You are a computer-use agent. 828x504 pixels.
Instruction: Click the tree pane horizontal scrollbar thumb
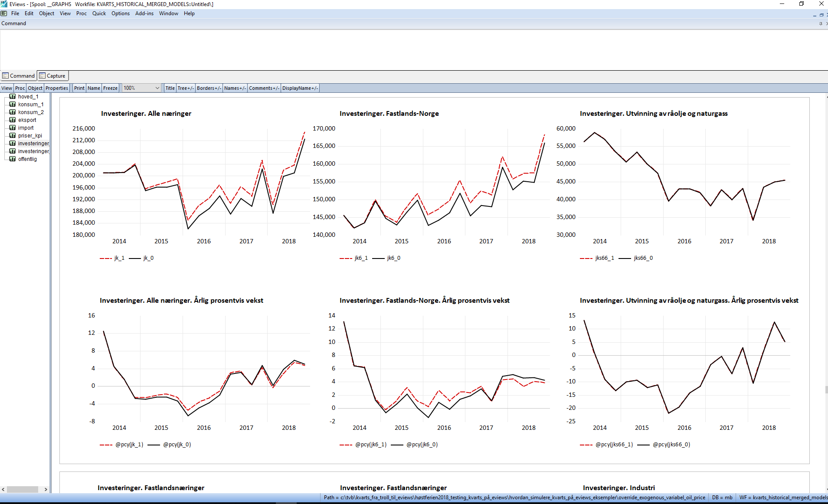coord(23,489)
